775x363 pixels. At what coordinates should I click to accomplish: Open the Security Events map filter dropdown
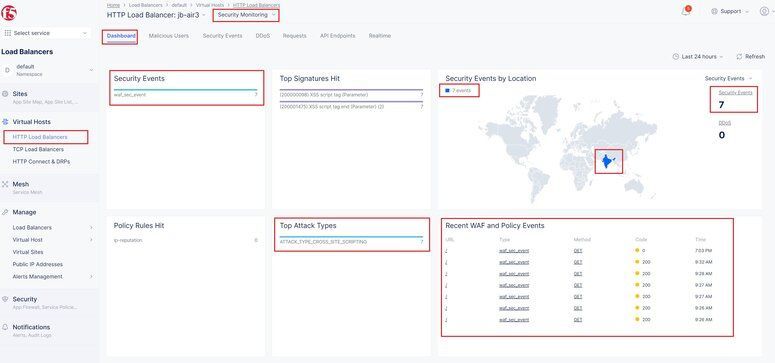(729, 79)
